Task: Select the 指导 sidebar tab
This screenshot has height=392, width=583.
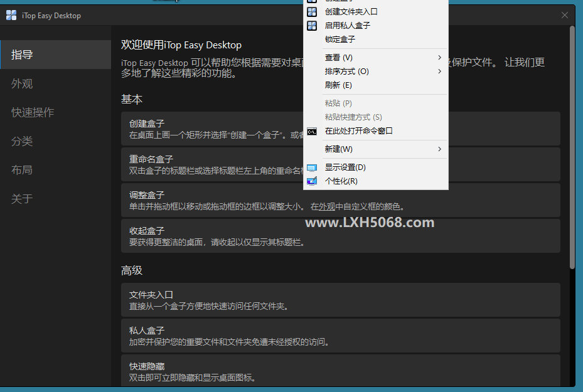Action: pyautogui.click(x=56, y=55)
